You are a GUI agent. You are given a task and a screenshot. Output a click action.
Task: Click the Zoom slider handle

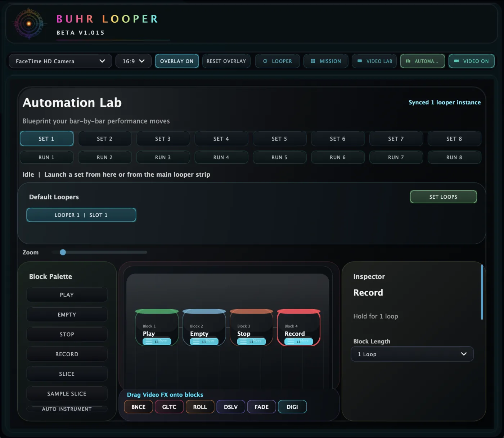(x=63, y=252)
